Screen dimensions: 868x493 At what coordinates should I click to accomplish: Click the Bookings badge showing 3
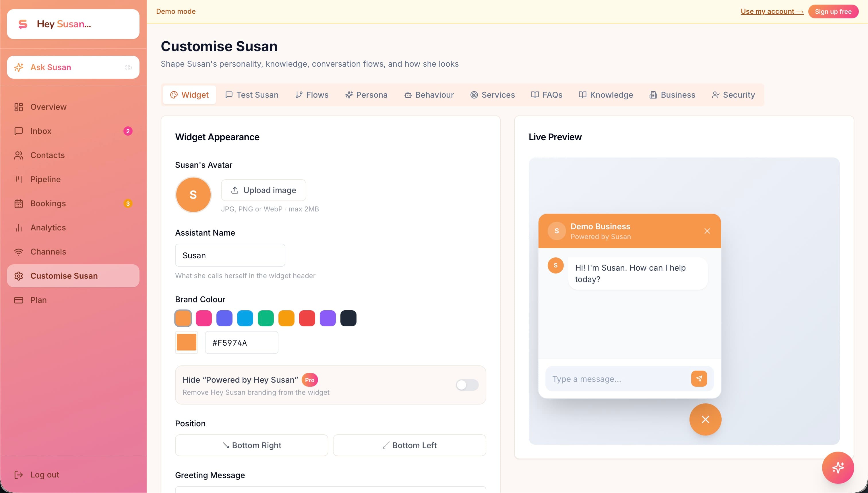(x=128, y=203)
